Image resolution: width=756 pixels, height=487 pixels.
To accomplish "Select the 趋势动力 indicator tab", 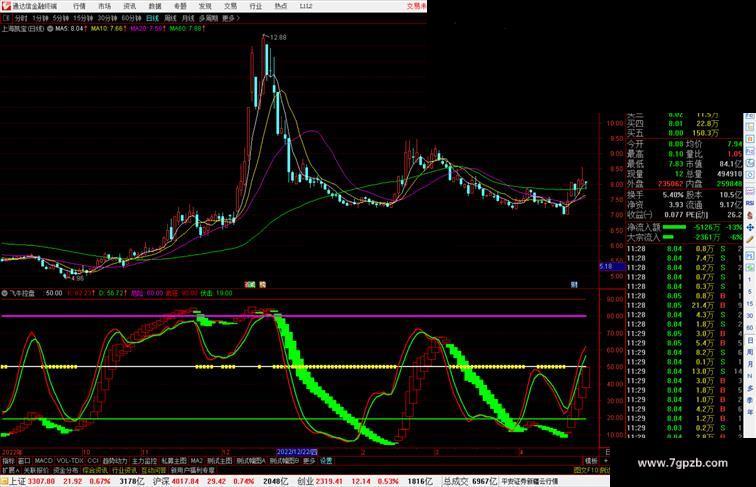I will click(115, 461).
